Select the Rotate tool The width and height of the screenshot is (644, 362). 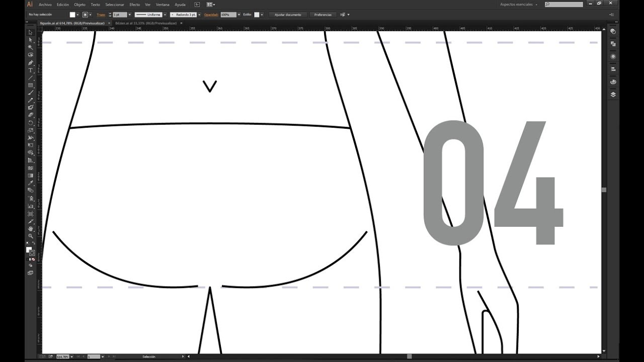point(31,123)
